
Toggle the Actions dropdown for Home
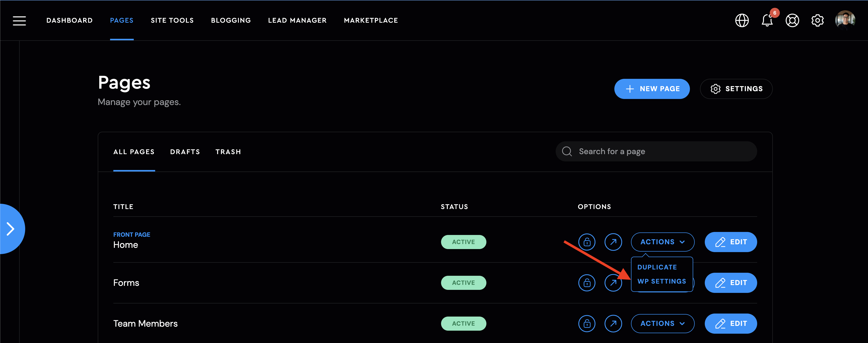tap(662, 242)
